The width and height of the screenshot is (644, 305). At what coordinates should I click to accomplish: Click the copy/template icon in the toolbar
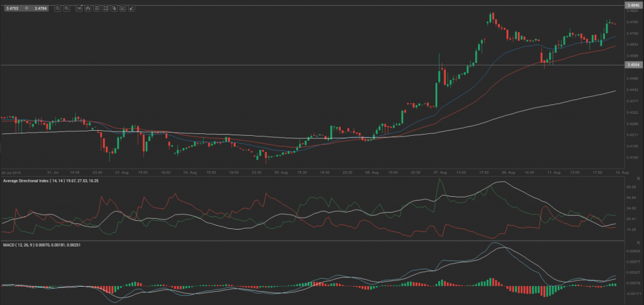[114, 8]
